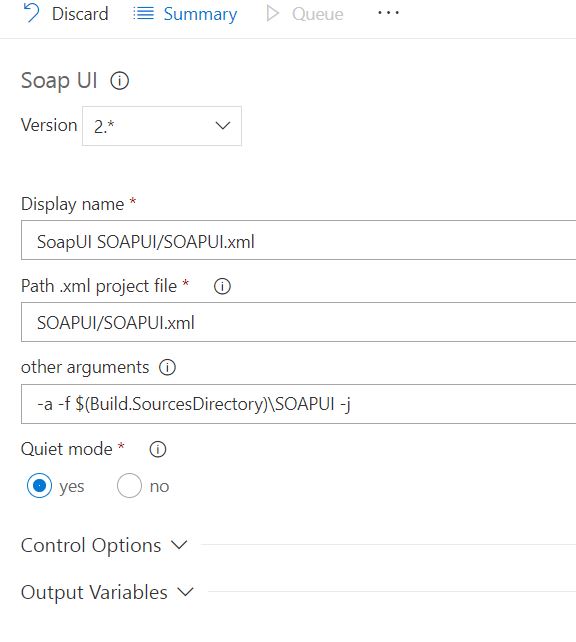The height and width of the screenshot is (642, 576).
Task: Open the Version 2.* dropdown
Action: click(x=162, y=126)
